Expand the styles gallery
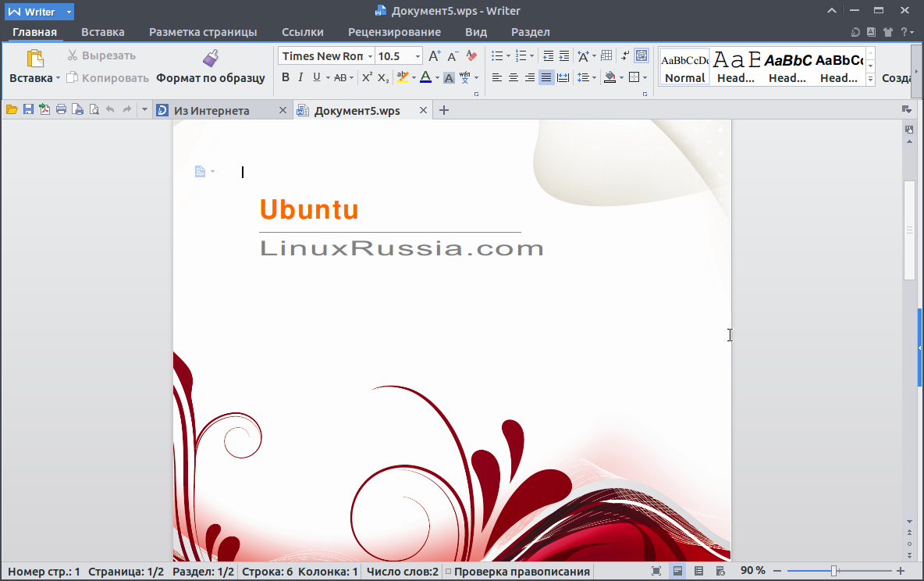The height and width of the screenshot is (581, 924). 870,79
